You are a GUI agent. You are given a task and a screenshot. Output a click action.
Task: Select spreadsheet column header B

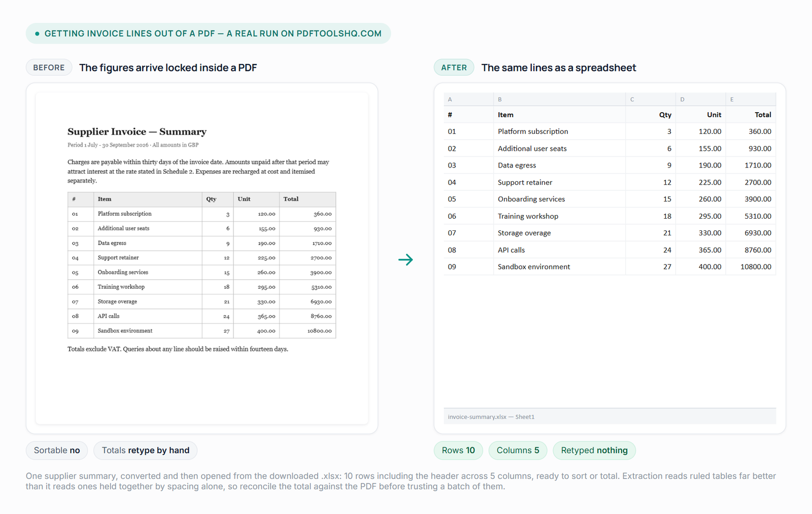(559, 99)
